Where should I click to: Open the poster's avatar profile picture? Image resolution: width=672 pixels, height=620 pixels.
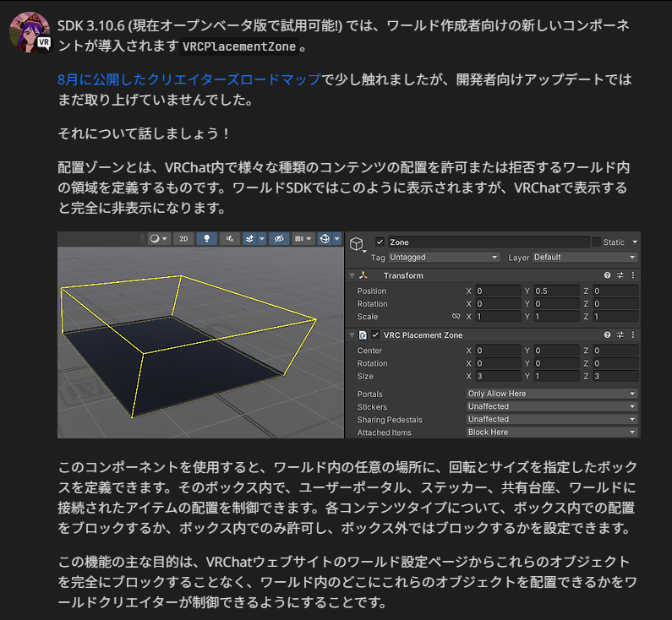click(x=30, y=33)
